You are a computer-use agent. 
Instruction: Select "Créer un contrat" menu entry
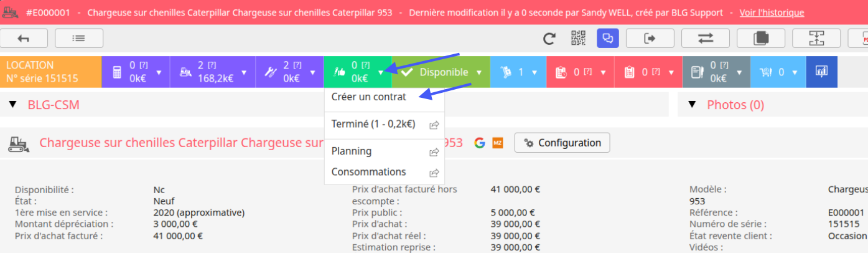(x=369, y=97)
